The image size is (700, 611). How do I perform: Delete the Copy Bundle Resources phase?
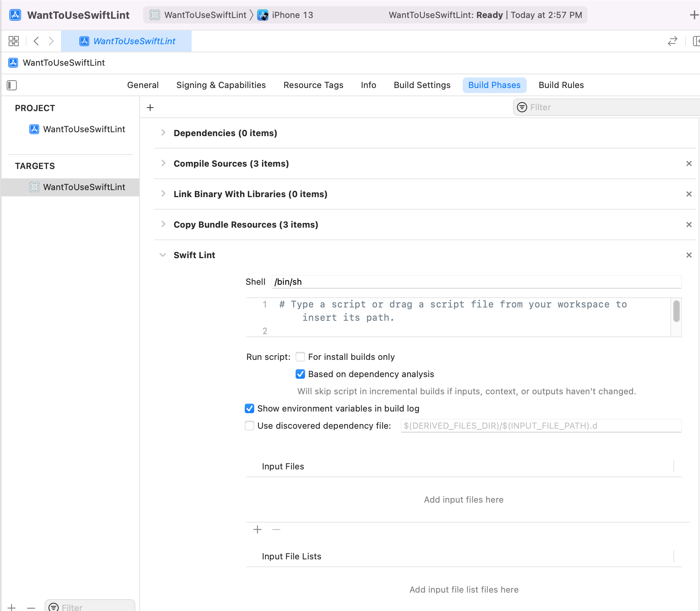pyautogui.click(x=689, y=225)
